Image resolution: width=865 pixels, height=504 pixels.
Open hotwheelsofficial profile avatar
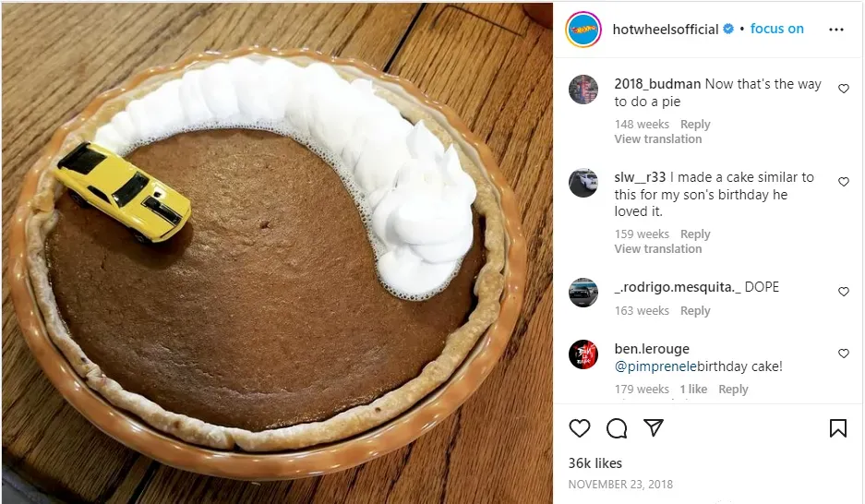pyautogui.click(x=583, y=30)
